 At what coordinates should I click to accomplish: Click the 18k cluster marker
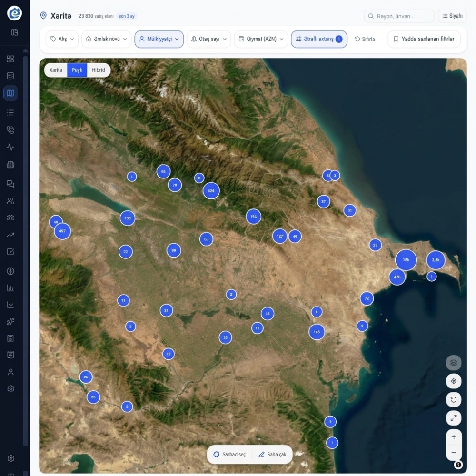(406, 260)
